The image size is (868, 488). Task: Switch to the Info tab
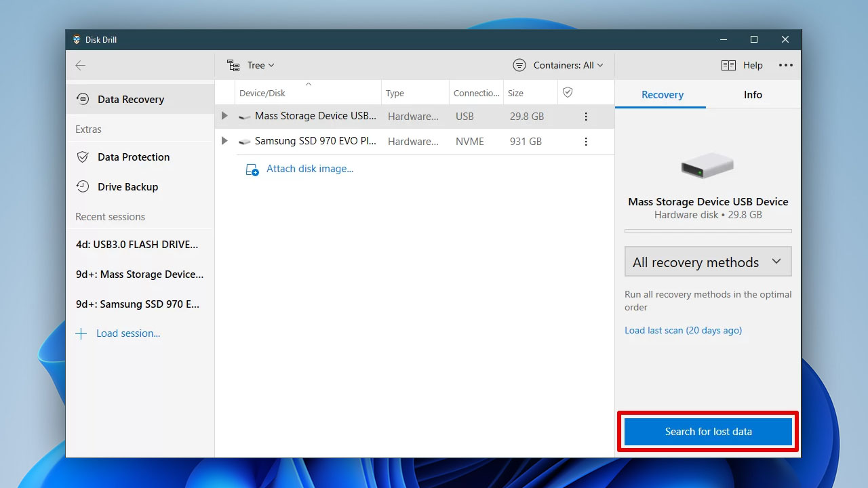[753, 95]
